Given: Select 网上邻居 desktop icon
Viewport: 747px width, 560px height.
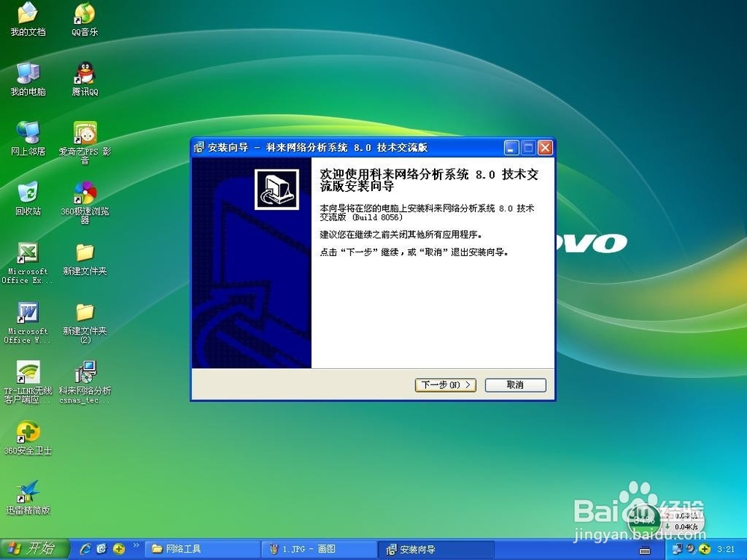Looking at the screenshot, I should click(28, 139).
